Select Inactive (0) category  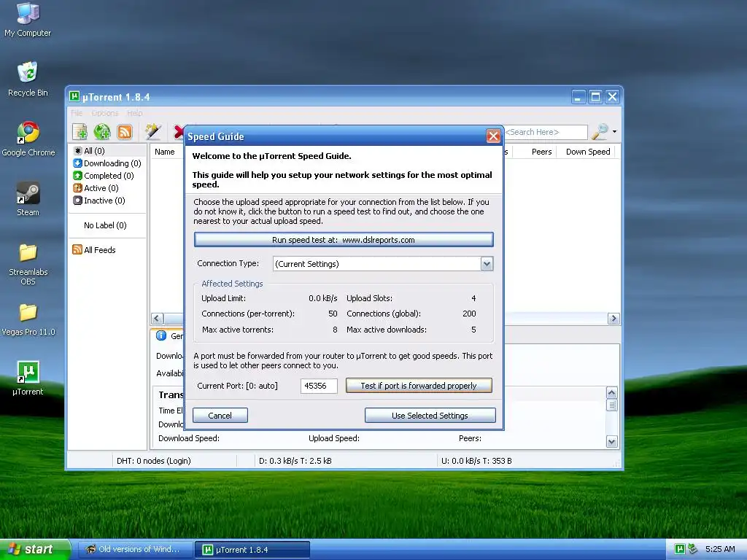click(99, 200)
